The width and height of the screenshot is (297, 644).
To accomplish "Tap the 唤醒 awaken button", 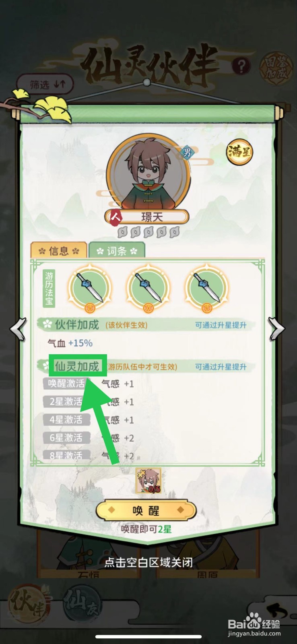I will [x=146, y=510].
